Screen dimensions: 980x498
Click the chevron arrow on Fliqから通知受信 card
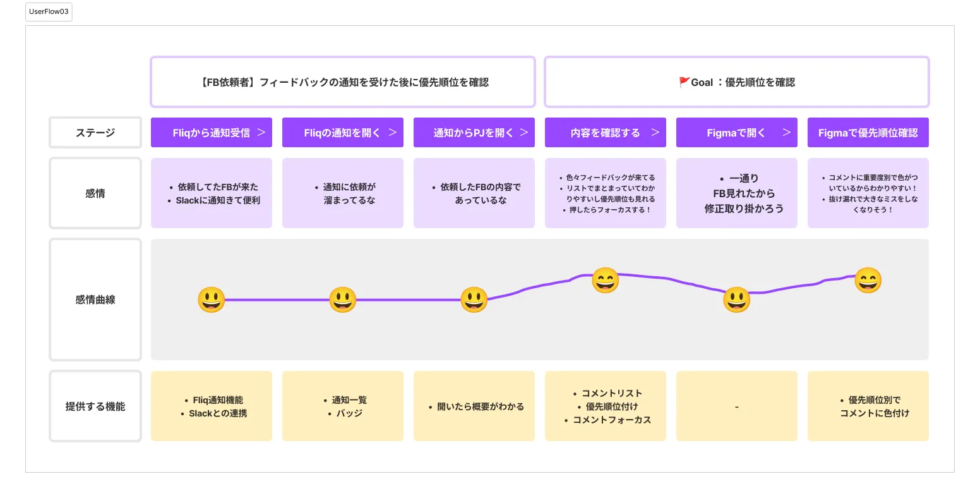pos(261,133)
